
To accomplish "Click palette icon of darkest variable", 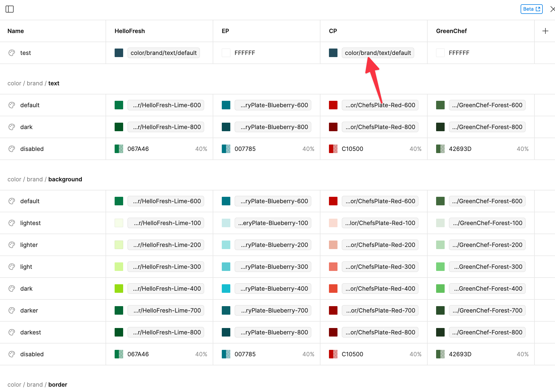I will [x=12, y=332].
